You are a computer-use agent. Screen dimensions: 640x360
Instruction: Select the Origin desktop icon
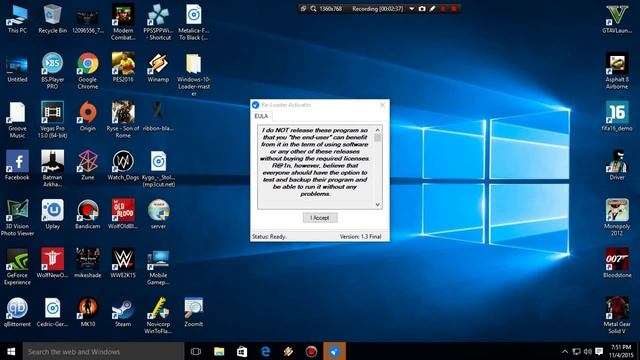(88, 117)
